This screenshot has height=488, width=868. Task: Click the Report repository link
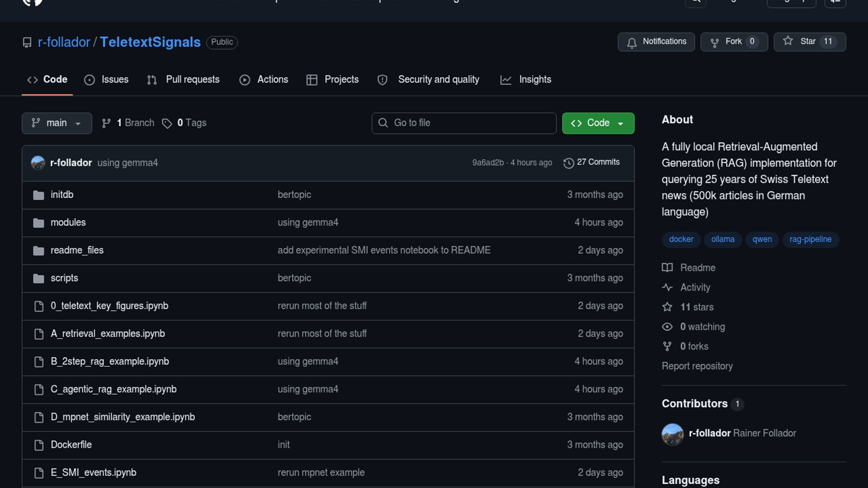pyautogui.click(x=697, y=366)
